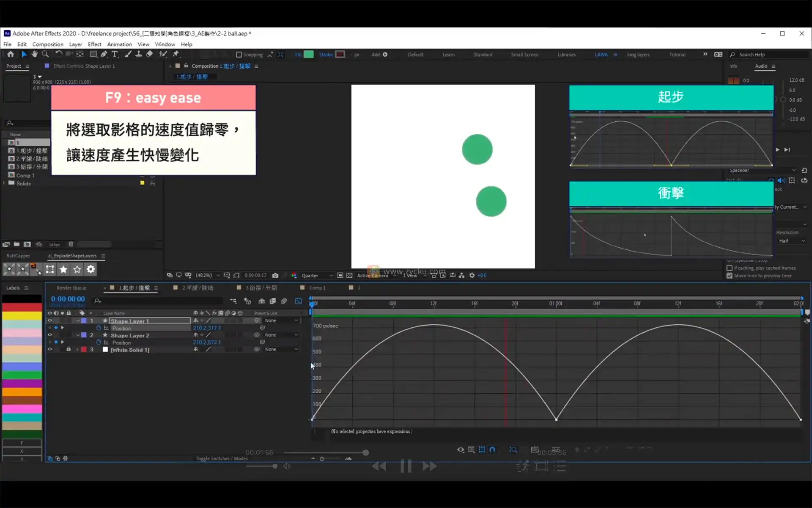812x508 pixels.
Task: Click the timeline current time 0:00:00:00
Action: tap(68, 299)
